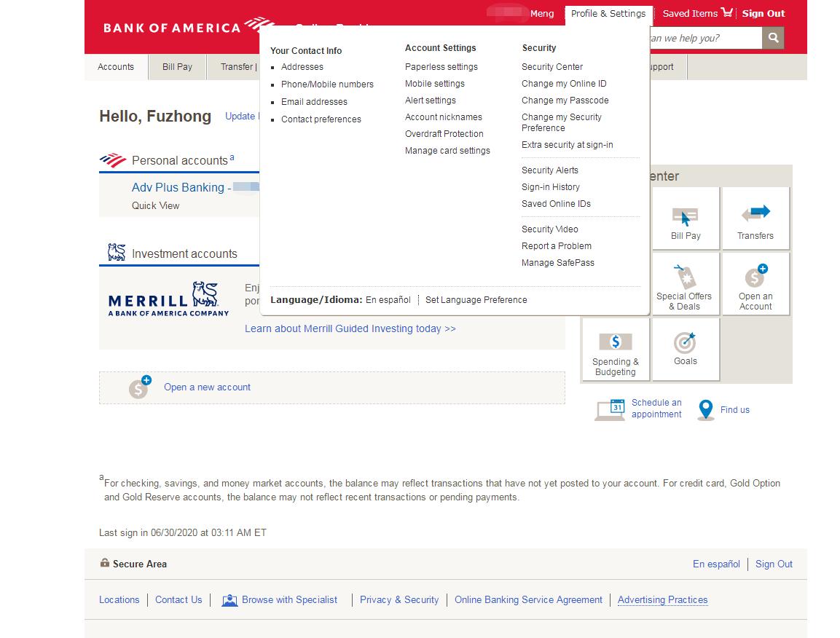The image size is (840, 638).
Task: Click the Find us map pin icon
Action: click(x=706, y=410)
